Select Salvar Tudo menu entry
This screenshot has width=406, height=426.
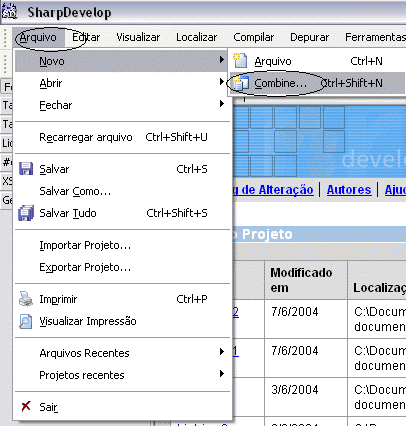point(121,213)
